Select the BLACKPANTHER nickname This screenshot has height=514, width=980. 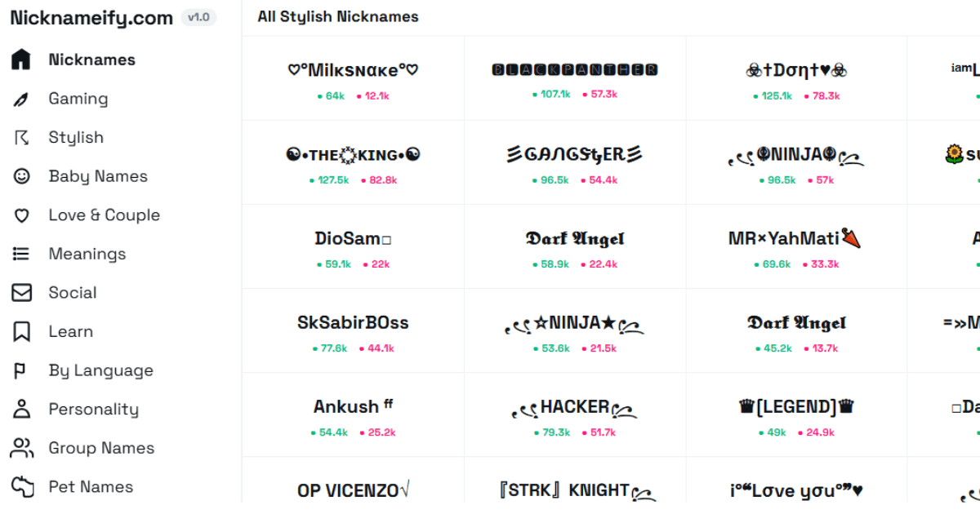(x=575, y=70)
